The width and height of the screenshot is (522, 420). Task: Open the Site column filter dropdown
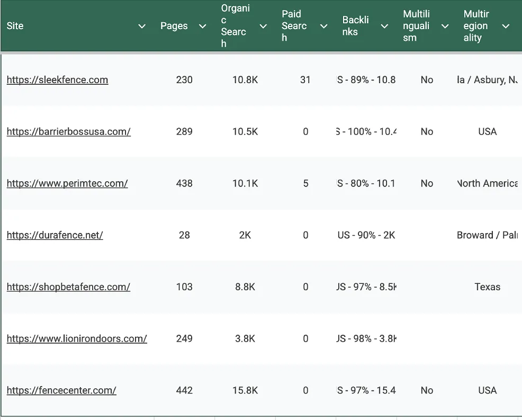(x=142, y=26)
